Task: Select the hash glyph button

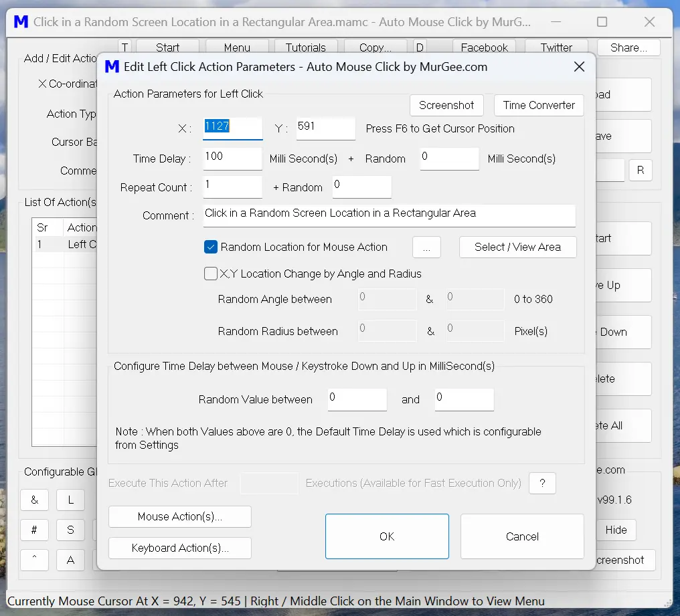Action: [34, 530]
